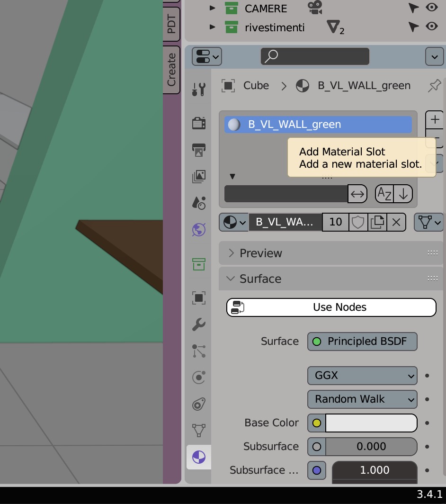Open the Output properties tab
This screenshot has height=504, width=446.
coord(198,150)
